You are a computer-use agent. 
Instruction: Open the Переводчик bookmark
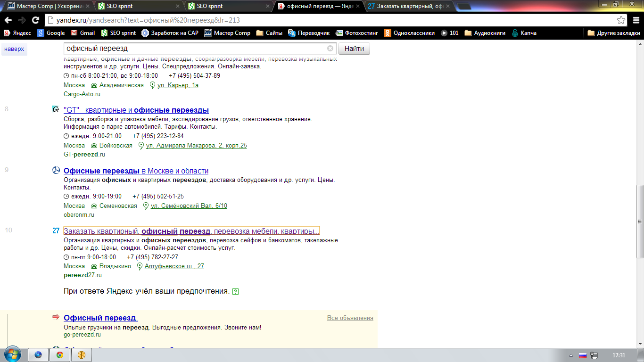(x=309, y=33)
